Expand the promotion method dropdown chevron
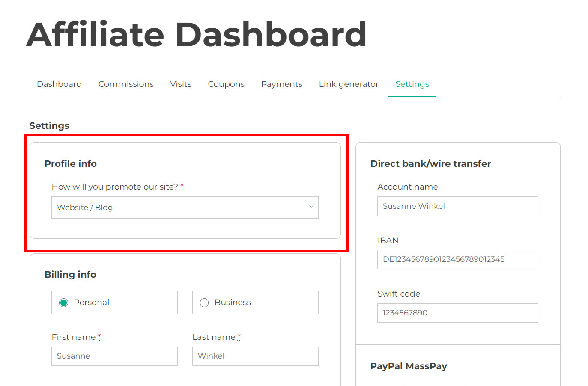This screenshot has height=386, width=588. 311,206
